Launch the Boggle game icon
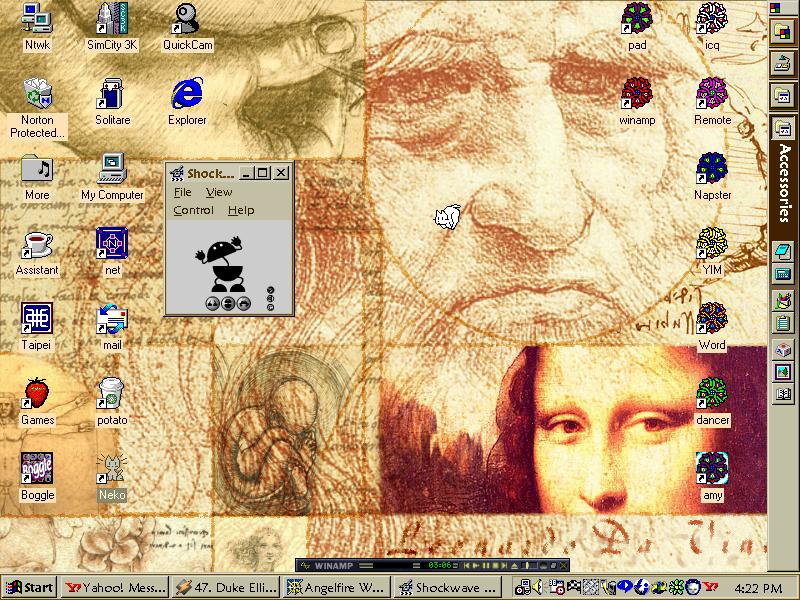Viewport: 800px width, 600px height. pos(37,469)
